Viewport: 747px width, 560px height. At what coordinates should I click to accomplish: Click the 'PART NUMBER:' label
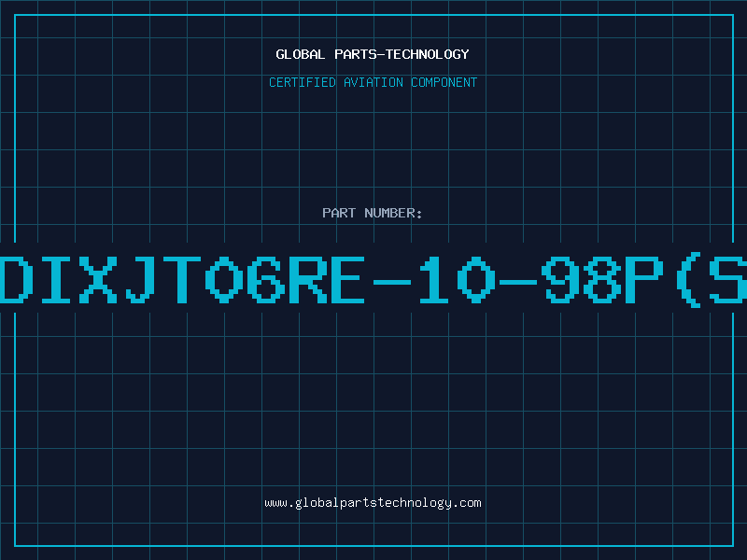[373, 213]
